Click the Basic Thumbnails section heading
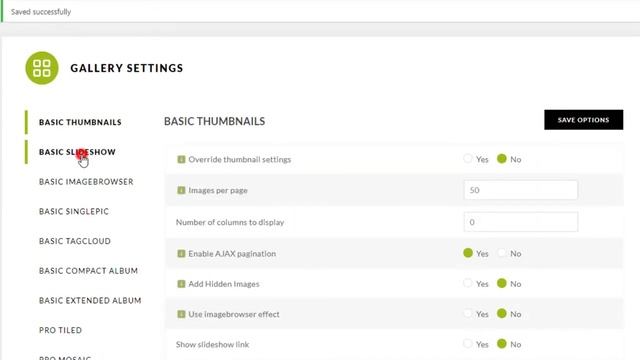This screenshot has height=360, width=640. (x=214, y=121)
